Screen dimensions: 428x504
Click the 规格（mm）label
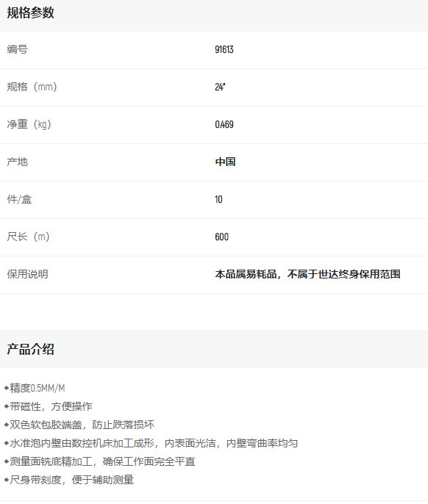coord(32,87)
